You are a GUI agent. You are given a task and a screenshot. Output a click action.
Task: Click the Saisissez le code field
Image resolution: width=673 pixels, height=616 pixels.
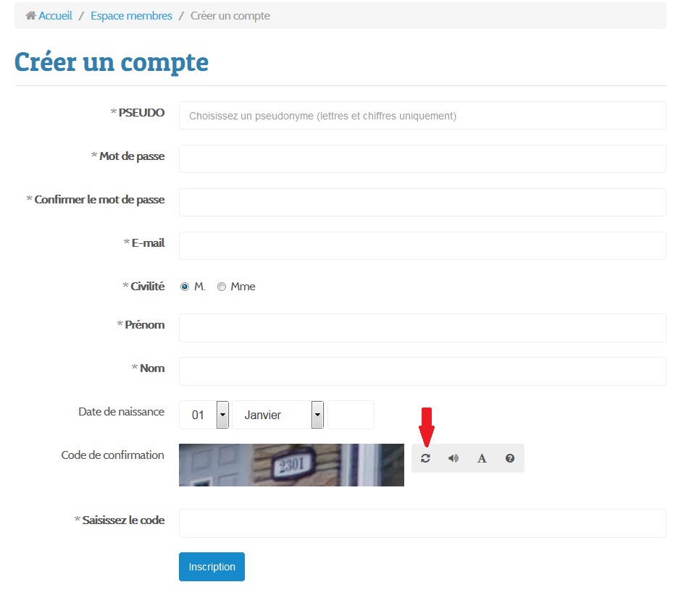pyautogui.click(x=422, y=523)
